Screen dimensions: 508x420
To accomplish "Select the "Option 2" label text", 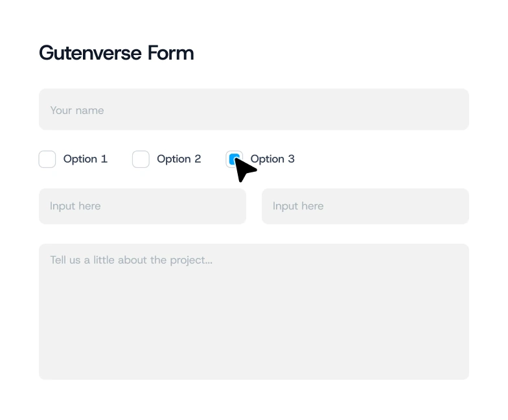I will click(x=179, y=159).
